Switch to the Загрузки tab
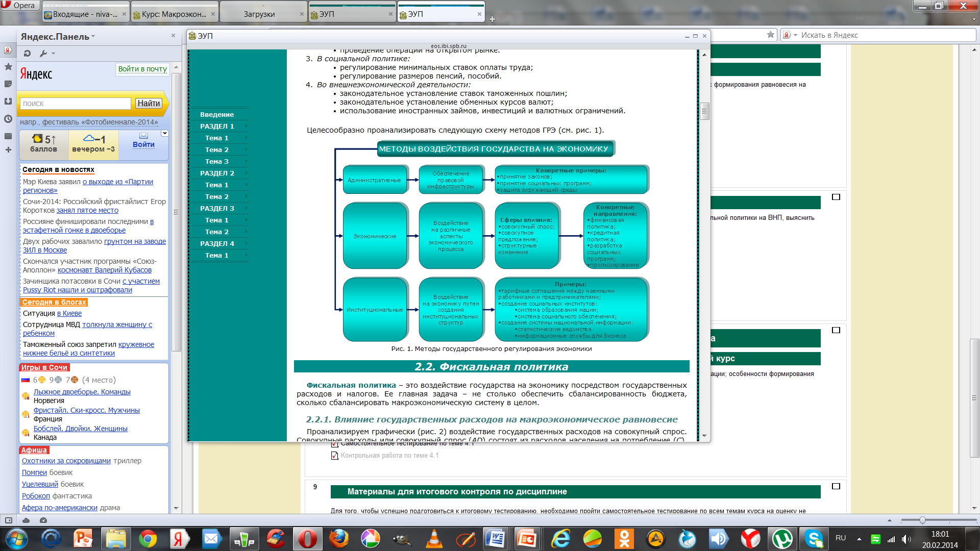The image size is (980, 551). 263,14
